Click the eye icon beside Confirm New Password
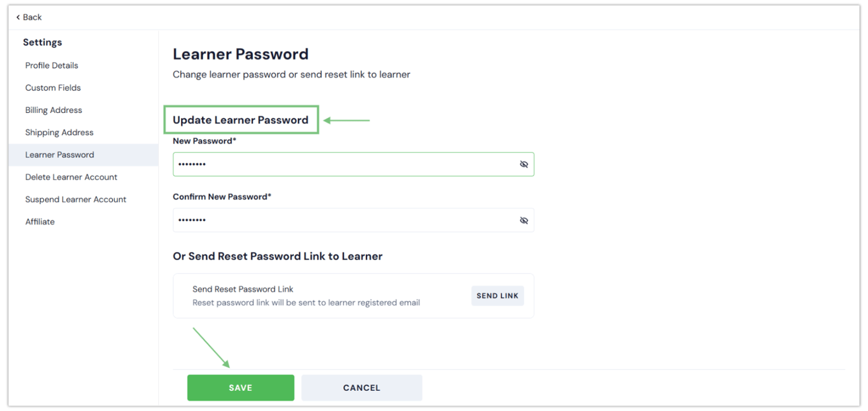Screen dimensions: 868x411 click(x=524, y=220)
